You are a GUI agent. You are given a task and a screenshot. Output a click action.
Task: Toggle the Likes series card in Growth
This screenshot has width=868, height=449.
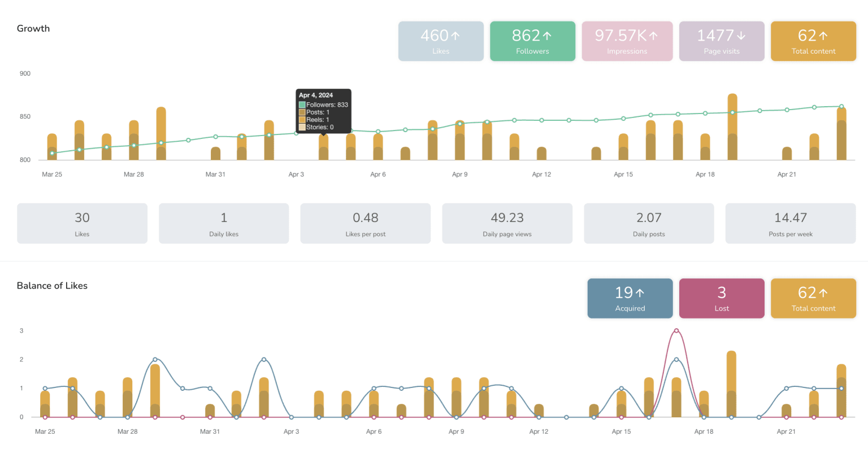(x=441, y=41)
